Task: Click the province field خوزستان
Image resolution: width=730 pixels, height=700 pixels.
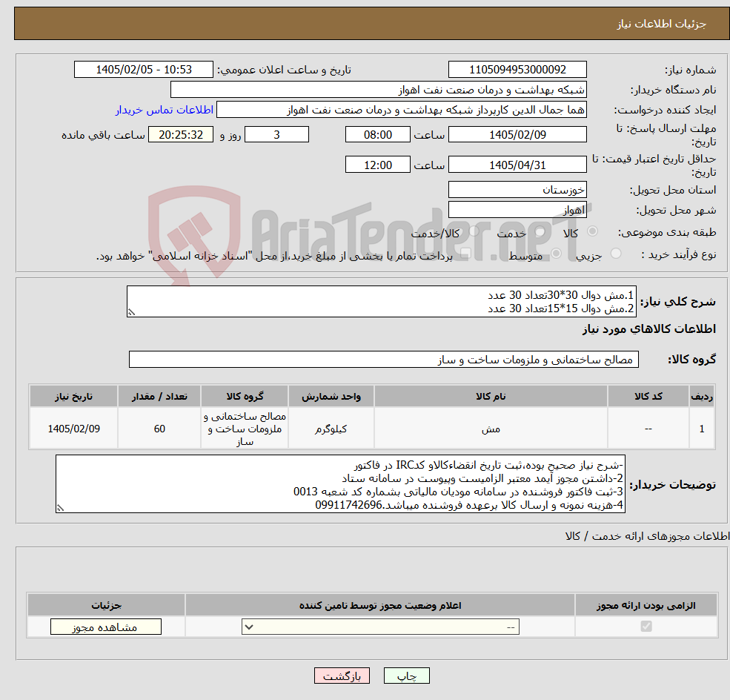Action: click(x=517, y=190)
